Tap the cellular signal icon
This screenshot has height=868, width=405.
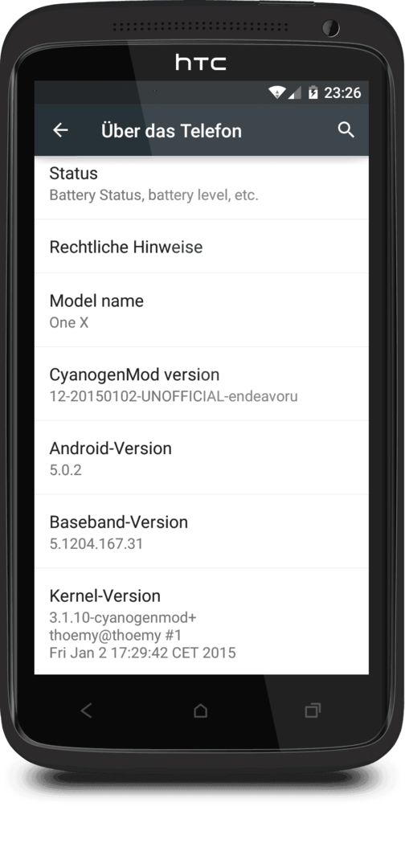coord(294,93)
